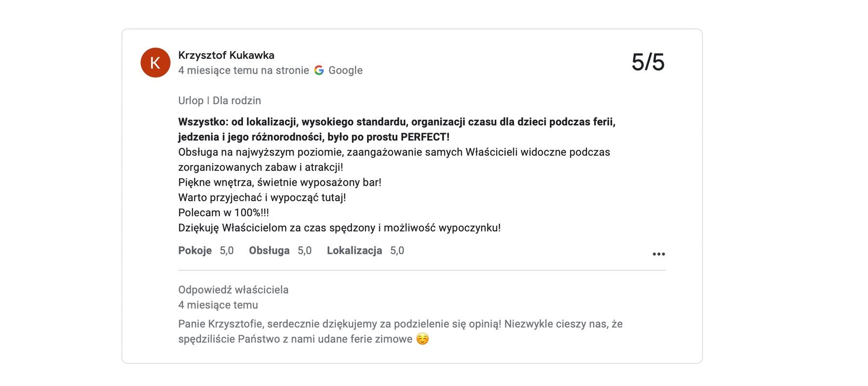Click the 'Odpowiedź właściciela' heading
868x386 pixels.
pyautogui.click(x=233, y=289)
